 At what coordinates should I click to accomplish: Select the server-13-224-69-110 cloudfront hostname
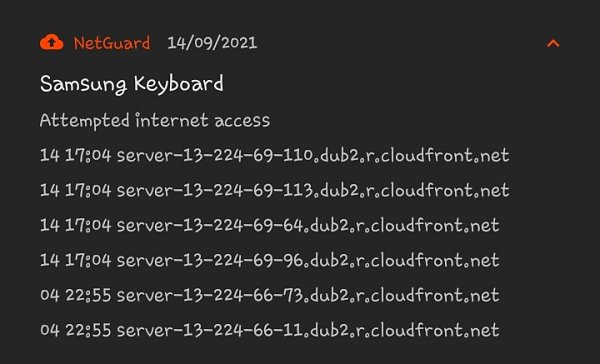click(x=313, y=155)
